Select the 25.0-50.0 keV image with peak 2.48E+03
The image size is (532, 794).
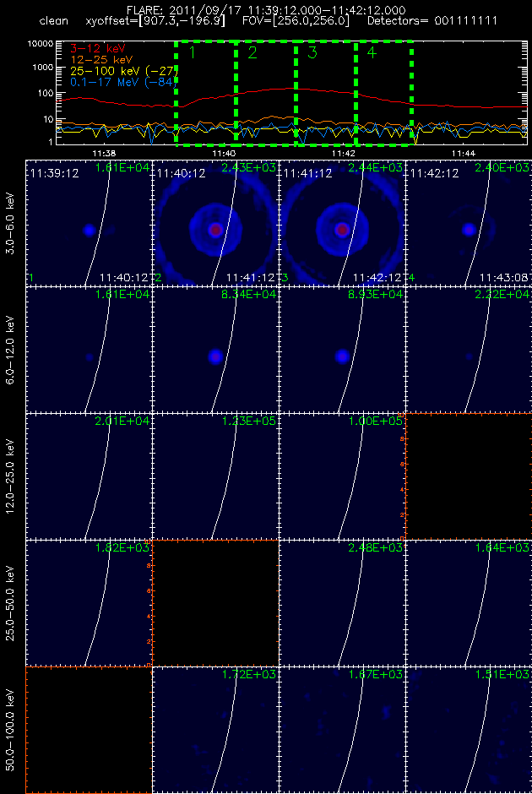342,602
